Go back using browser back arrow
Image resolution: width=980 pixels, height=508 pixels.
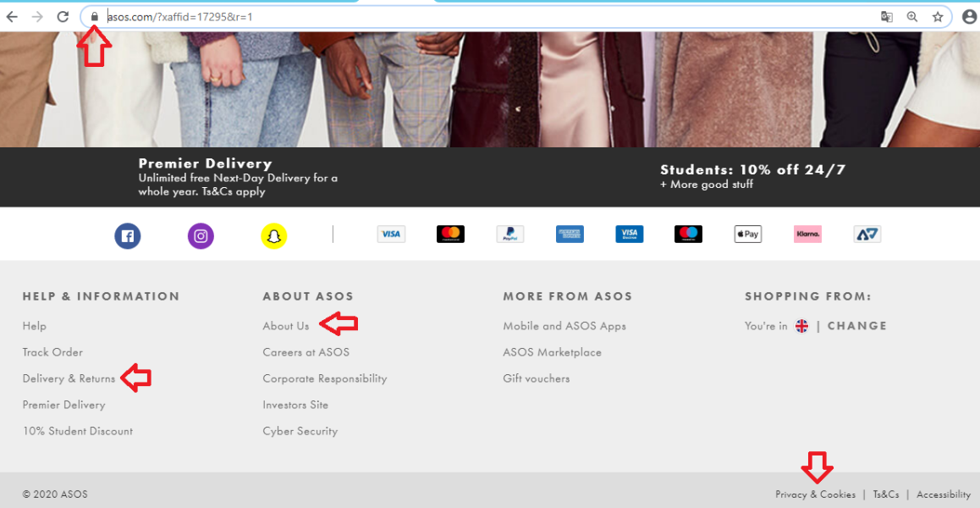11,17
